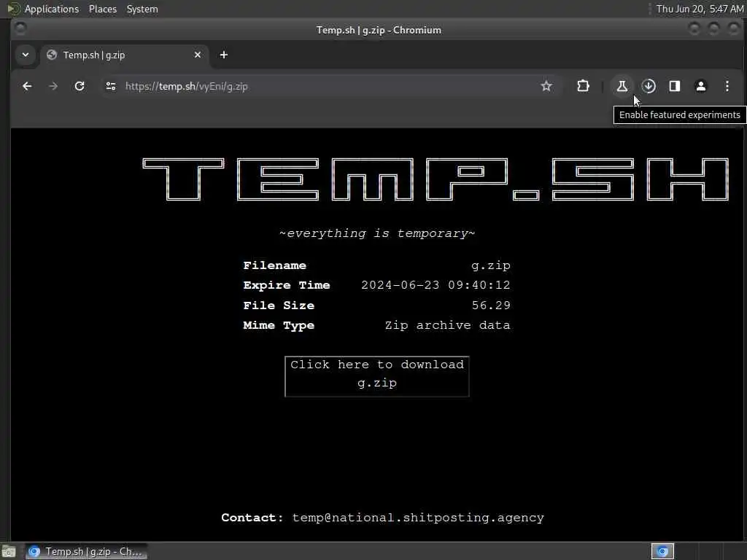The height and width of the screenshot is (560, 747).
Task: Click the Chromium taskbar window button
Action: pos(86,551)
